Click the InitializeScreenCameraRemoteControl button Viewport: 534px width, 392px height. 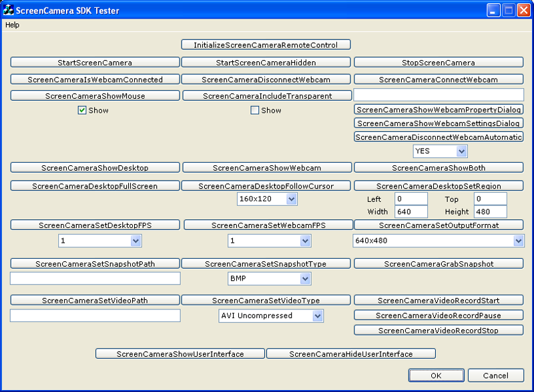(x=266, y=45)
